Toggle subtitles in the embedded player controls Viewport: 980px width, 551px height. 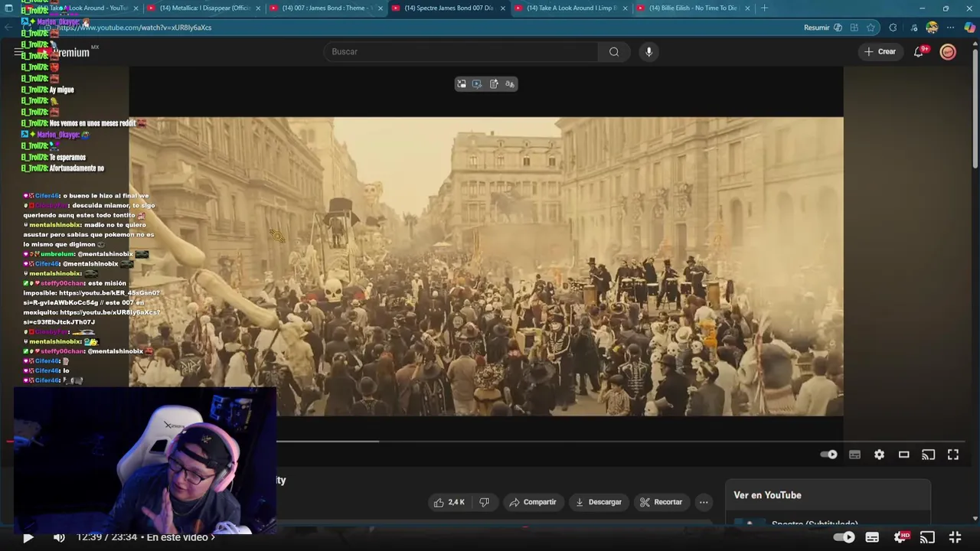(x=854, y=455)
